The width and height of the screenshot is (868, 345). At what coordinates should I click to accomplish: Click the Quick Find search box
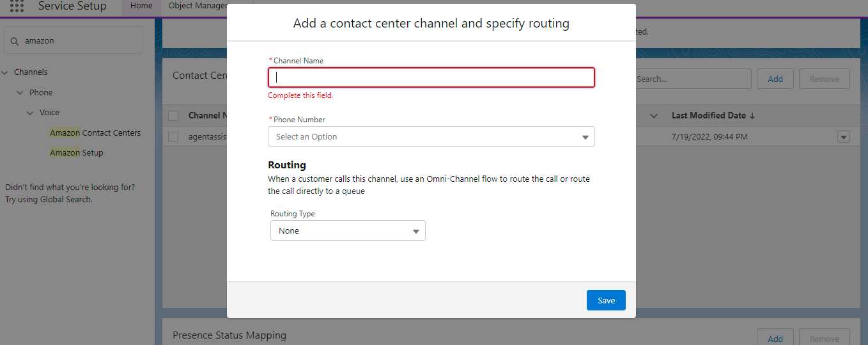click(x=80, y=40)
